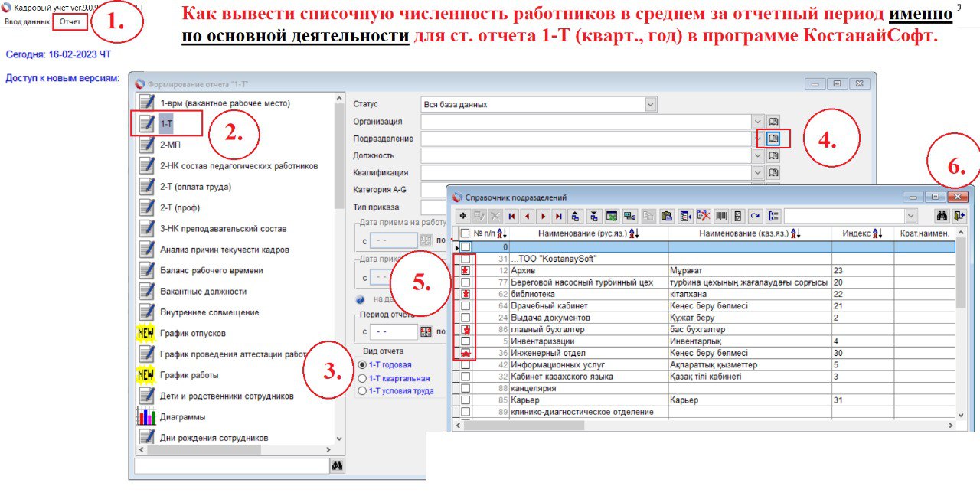Screen dimensions: 980x496
Task: Check the box for Врачебный кабинет row
Action: [465, 306]
